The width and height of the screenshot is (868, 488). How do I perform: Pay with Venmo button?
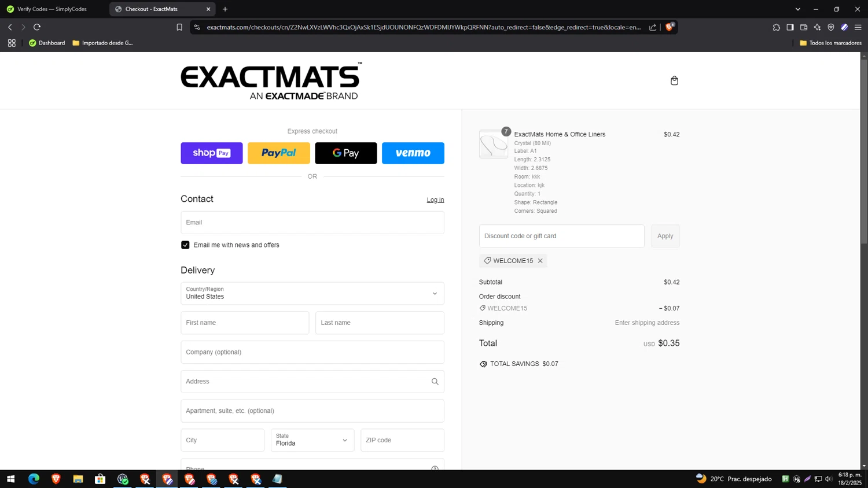click(x=413, y=153)
